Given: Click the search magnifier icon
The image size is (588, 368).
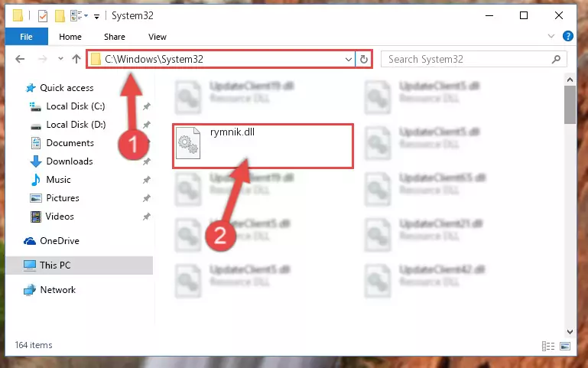Looking at the screenshot, I should click(556, 59).
